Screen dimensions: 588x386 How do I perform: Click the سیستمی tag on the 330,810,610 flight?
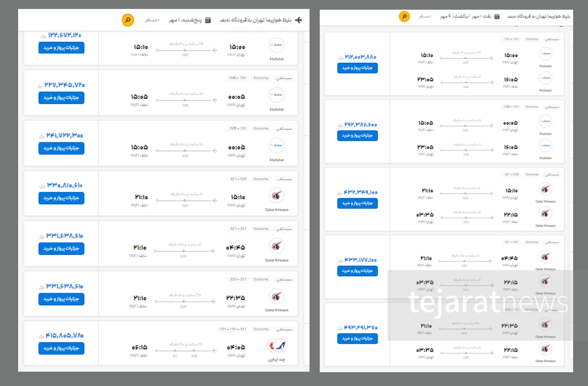tap(284, 179)
